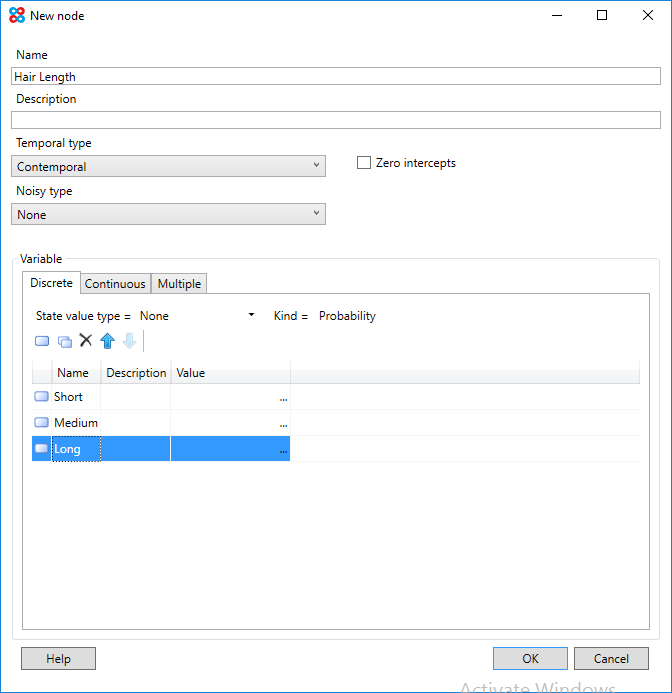
Task: Move selected state up with blue arrow
Action: 107,341
